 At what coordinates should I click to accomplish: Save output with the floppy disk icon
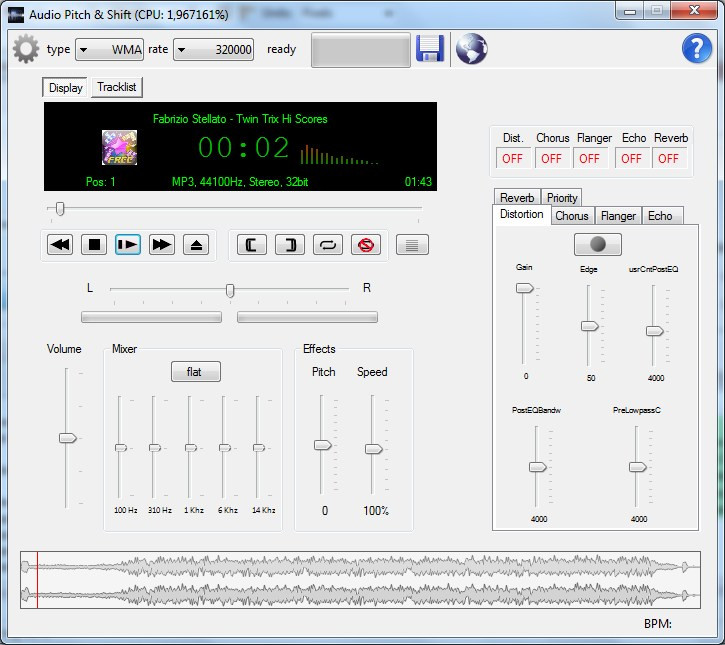tap(430, 48)
